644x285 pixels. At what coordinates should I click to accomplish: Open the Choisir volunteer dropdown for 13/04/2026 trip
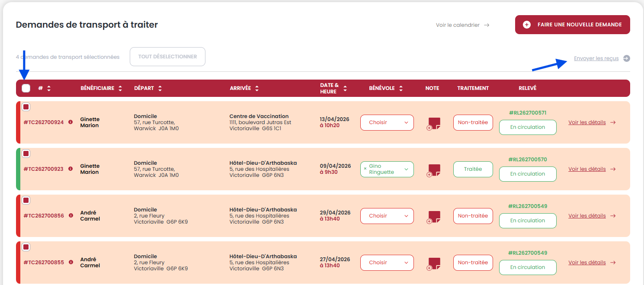coord(387,122)
